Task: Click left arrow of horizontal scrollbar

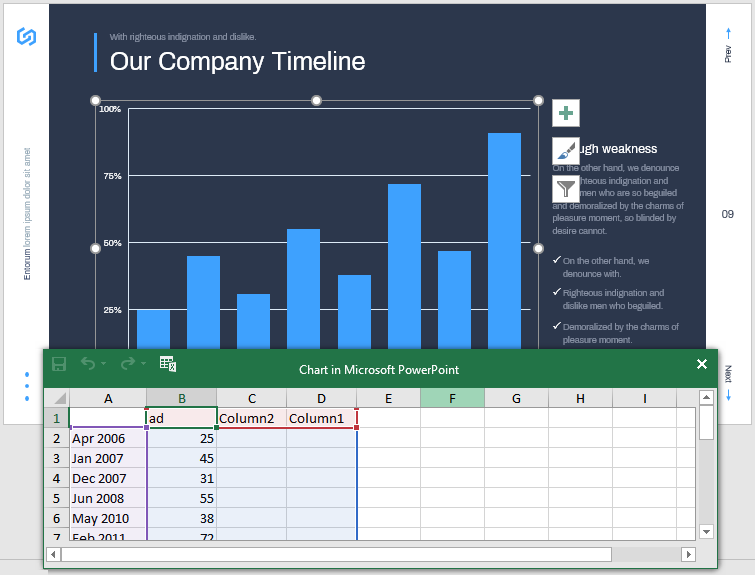Action: click(x=53, y=554)
